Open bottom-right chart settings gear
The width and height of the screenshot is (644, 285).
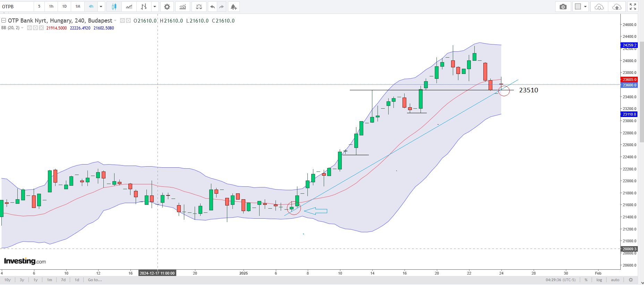point(631,280)
